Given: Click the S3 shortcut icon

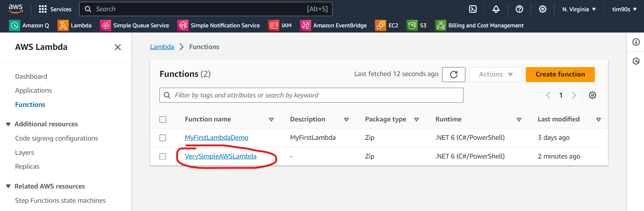Looking at the screenshot, I should pyautogui.click(x=412, y=25).
